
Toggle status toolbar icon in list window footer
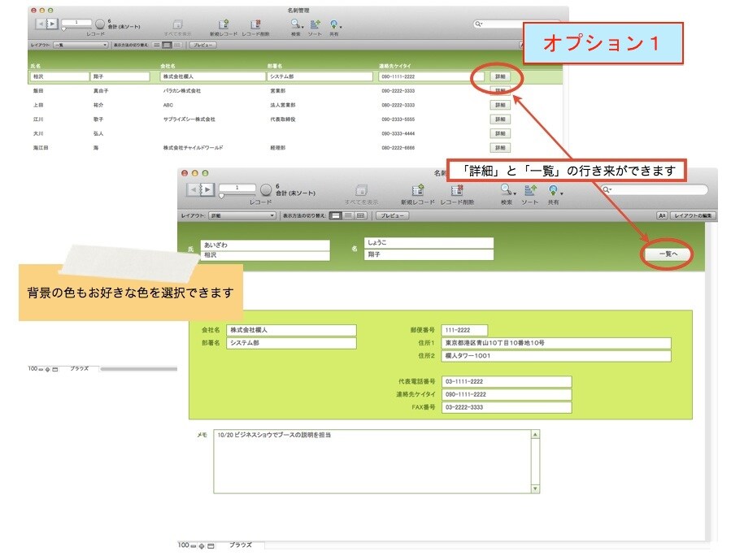pos(55,370)
